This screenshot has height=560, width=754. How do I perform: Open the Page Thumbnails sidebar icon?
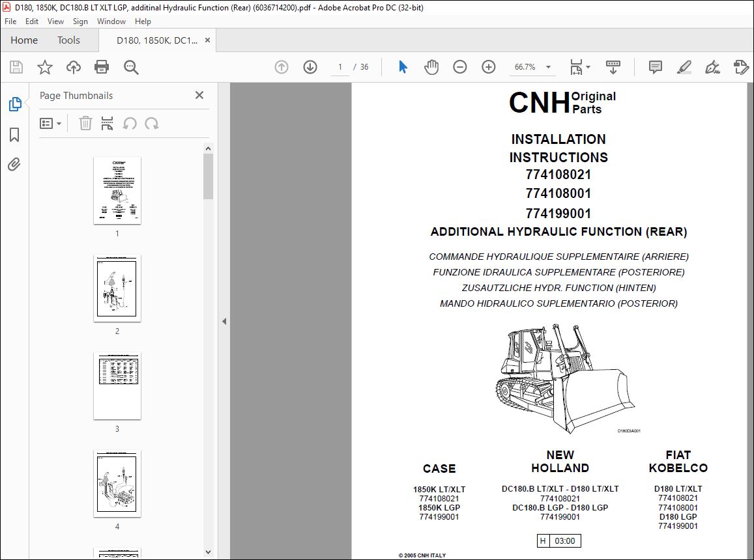pyautogui.click(x=15, y=104)
